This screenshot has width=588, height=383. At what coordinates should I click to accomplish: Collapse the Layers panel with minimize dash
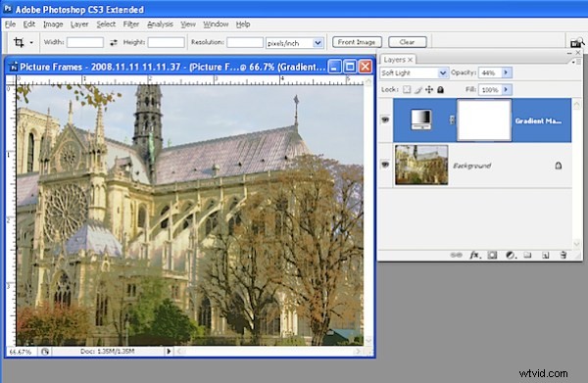(569, 53)
